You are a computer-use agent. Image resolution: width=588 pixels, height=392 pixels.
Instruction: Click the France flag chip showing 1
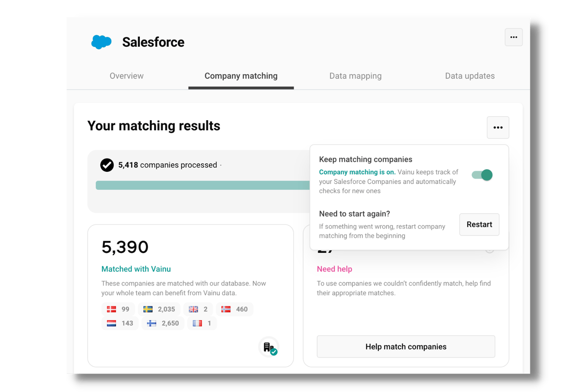[x=202, y=323]
